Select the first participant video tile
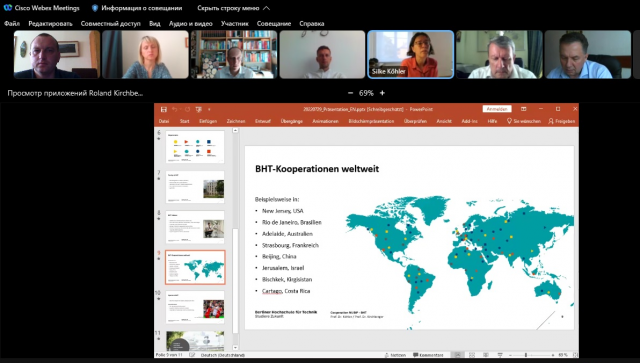The height and width of the screenshot is (363, 640). coord(57,54)
